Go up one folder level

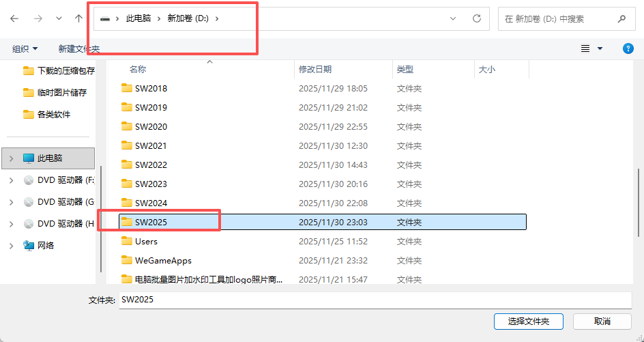(79, 18)
